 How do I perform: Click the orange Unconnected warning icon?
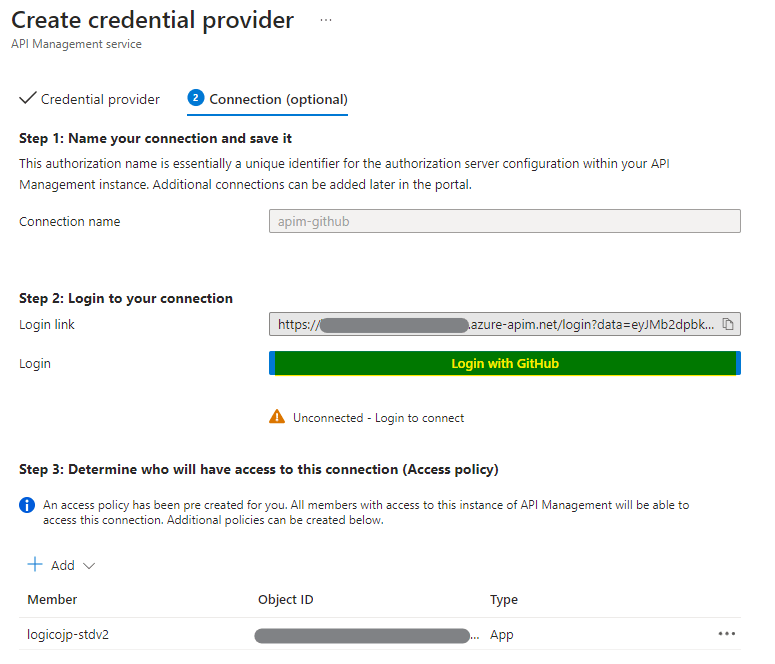coord(277,417)
